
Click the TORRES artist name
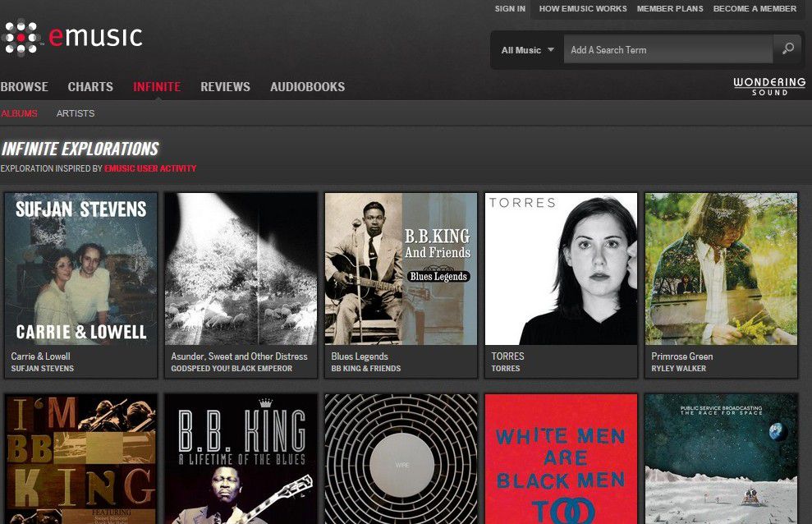coord(506,368)
